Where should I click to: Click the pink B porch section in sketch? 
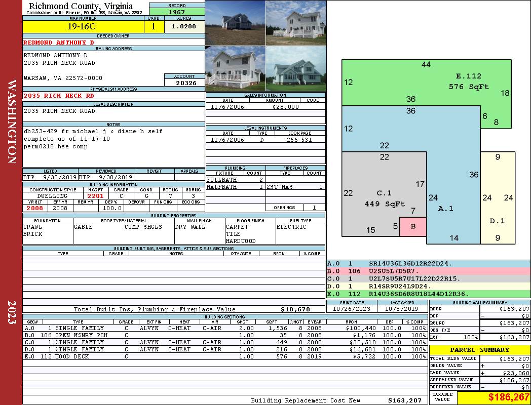click(x=413, y=226)
